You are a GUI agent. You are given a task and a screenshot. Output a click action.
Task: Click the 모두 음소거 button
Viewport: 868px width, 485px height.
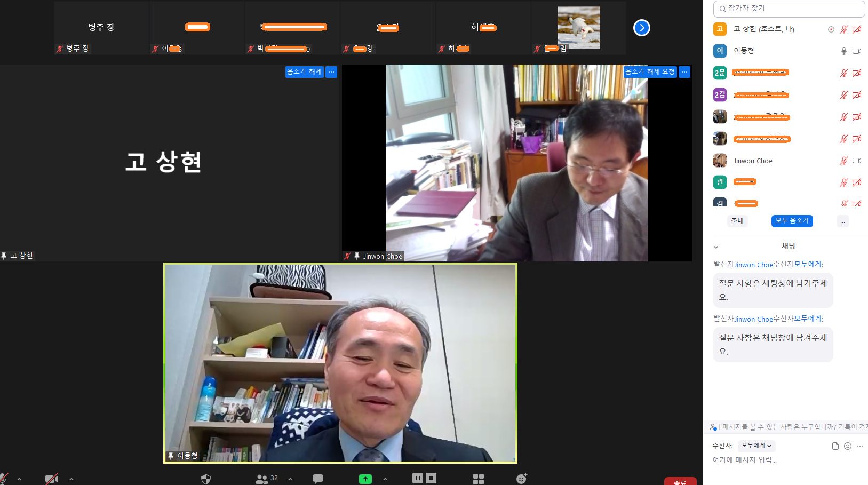(x=792, y=221)
